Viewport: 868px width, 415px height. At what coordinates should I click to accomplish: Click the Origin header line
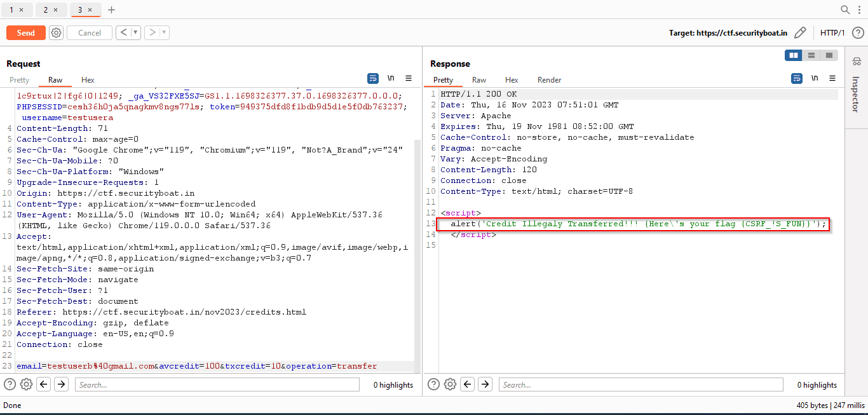coord(105,193)
